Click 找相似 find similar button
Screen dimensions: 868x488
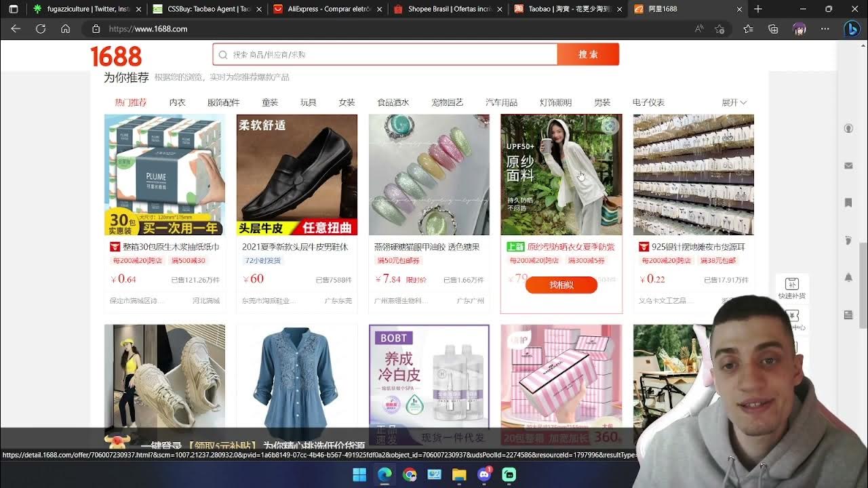pyautogui.click(x=561, y=285)
